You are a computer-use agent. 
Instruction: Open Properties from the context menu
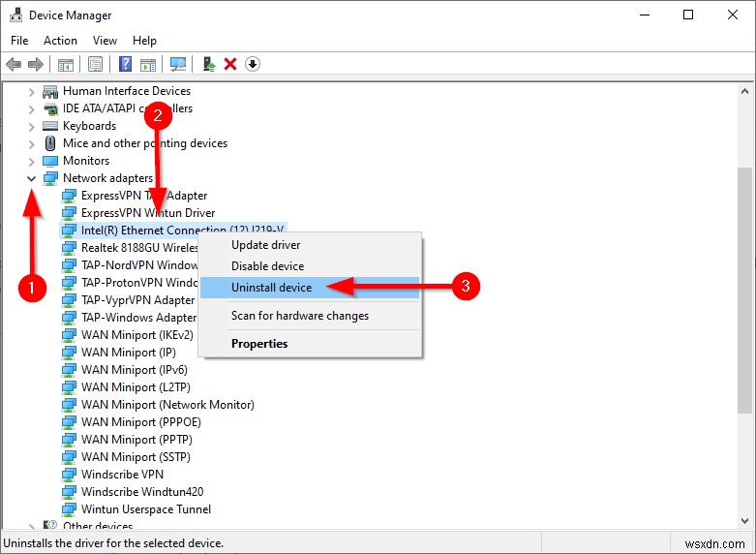point(311,344)
